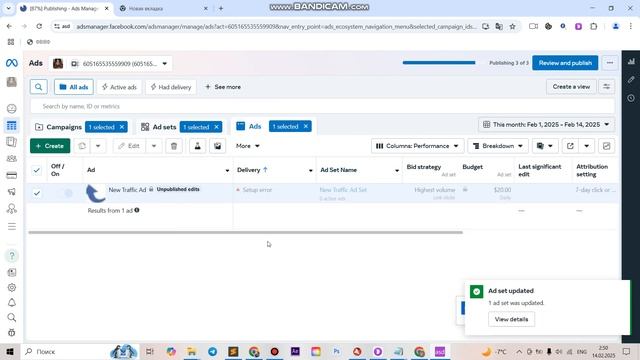Open the Audiences icon in sidebar
The image size is (640, 360).
pyautogui.click(x=11, y=158)
